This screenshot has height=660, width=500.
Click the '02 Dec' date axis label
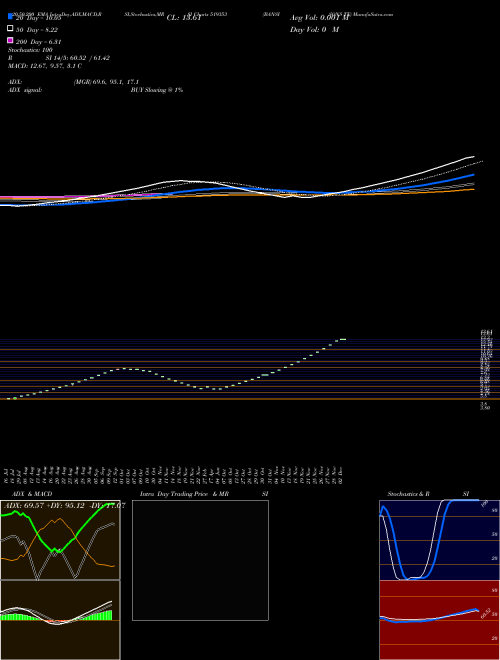click(x=340, y=476)
